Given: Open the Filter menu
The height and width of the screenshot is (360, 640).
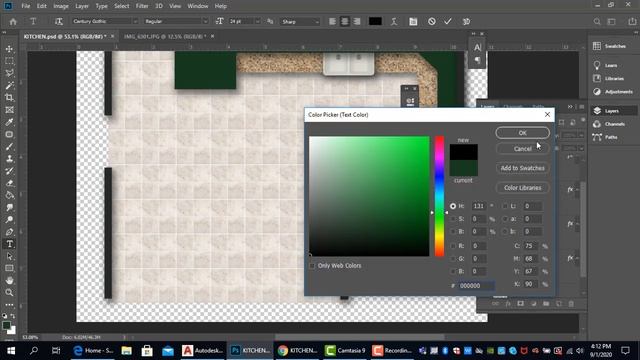Looking at the screenshot, I should click(142, 6).
